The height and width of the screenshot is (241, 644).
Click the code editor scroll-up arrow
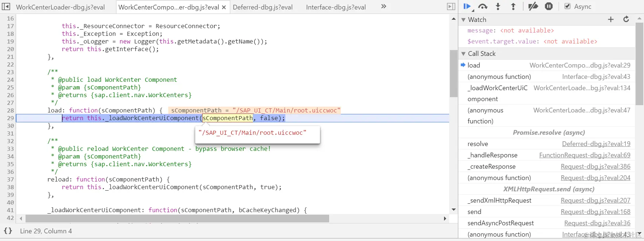point(454,19)
